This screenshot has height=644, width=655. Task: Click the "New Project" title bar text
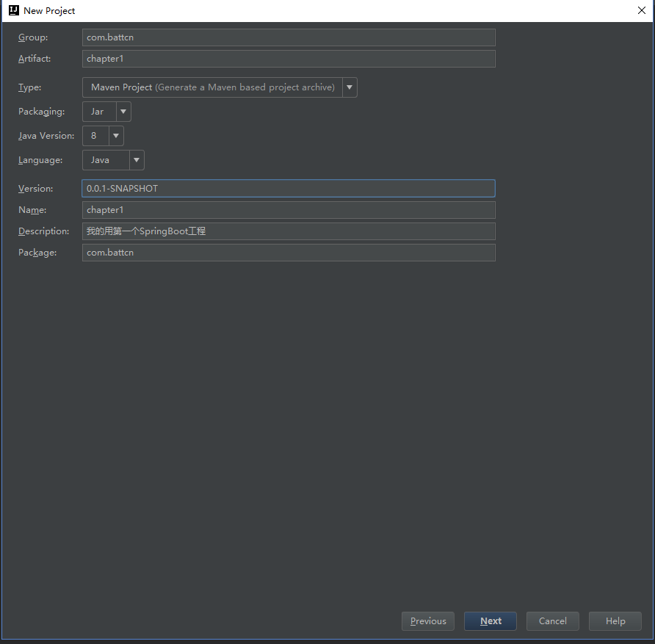click(49, 11)
